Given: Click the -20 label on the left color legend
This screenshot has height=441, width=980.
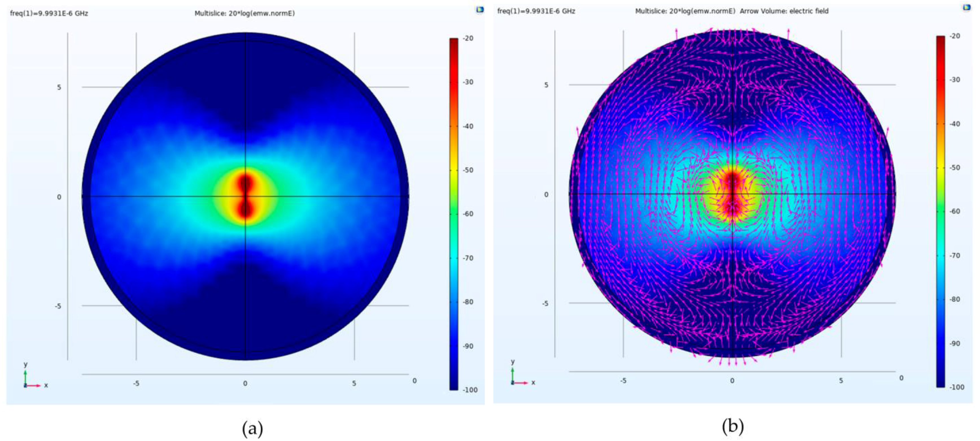Looking at the screenshot, I should (x=468, y=38).
